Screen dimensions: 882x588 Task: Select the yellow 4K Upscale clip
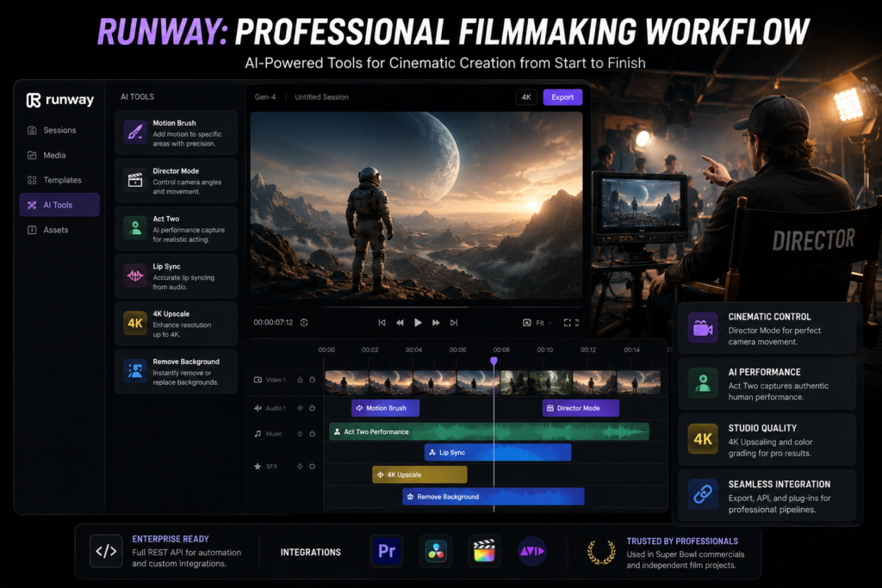click(419, 474)
